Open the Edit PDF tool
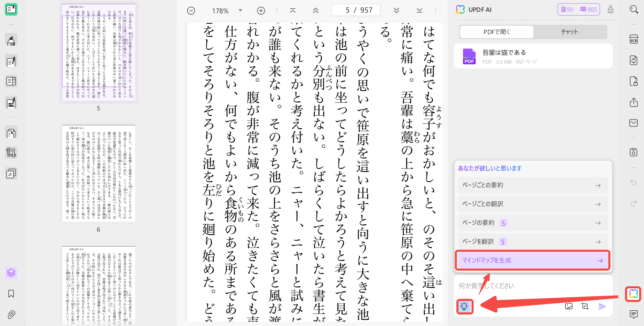The image size is (644, 326). (x=11, y=62)
